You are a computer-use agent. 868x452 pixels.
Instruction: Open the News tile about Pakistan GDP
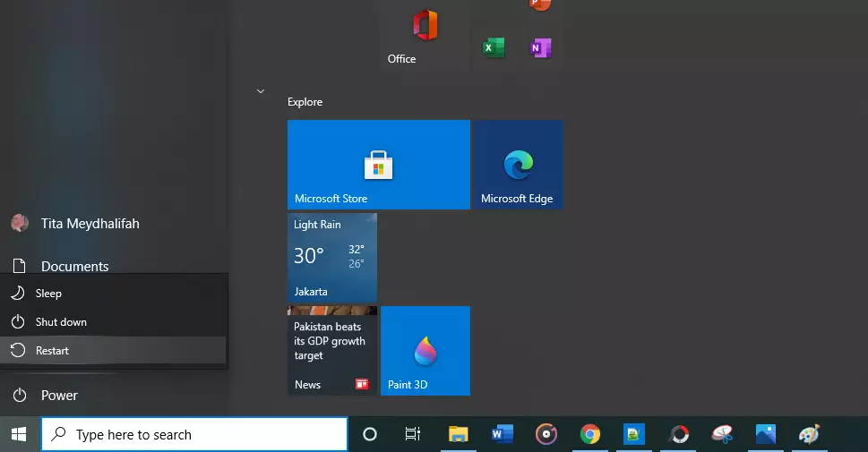[x=332, y=351]
